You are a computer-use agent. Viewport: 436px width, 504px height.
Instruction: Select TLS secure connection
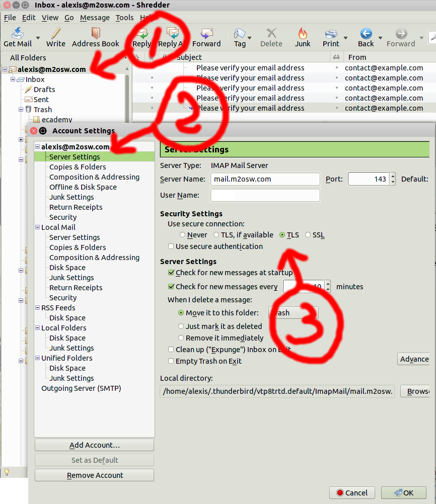point(282,235)
